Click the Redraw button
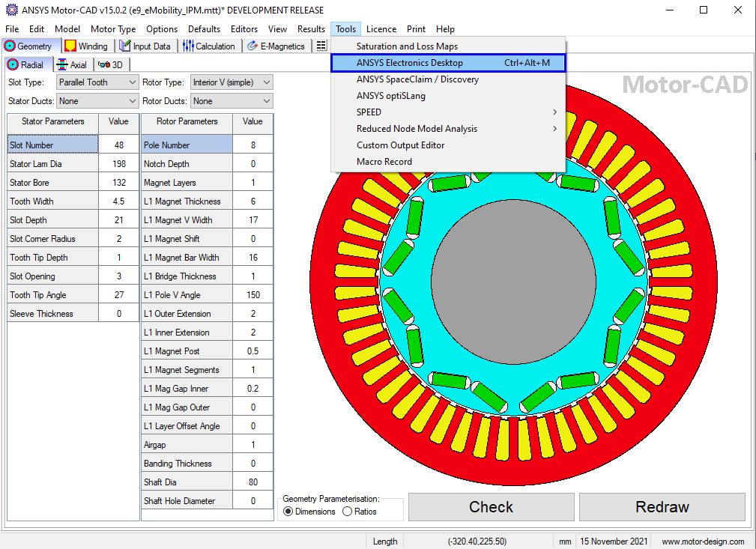The width and height of the screenshot is (756, 549). (662, 506)
